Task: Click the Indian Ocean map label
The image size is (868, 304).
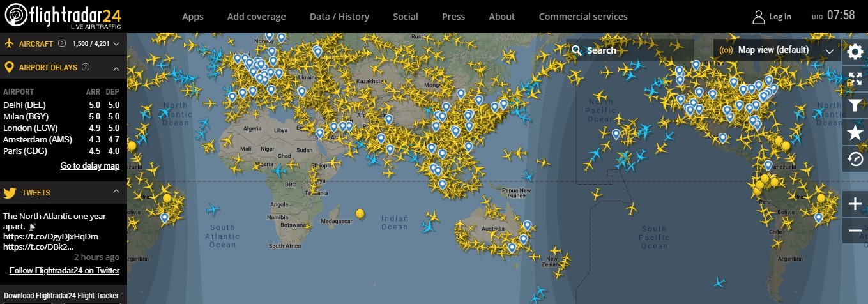Action: point(395,223)
